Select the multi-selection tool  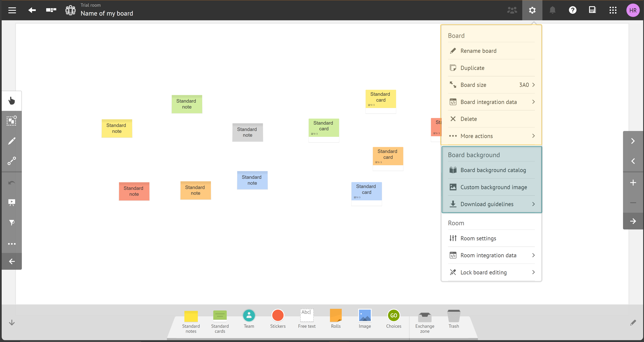coord(12,121)
